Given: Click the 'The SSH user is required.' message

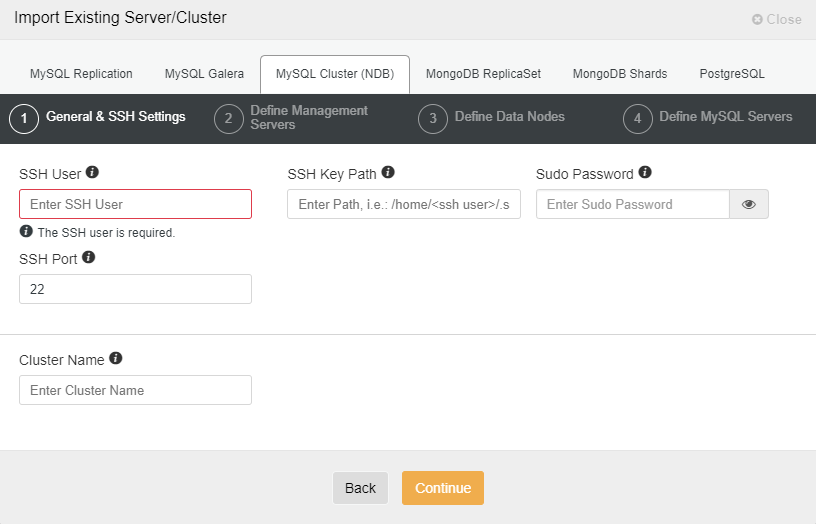Looking at the screenshot, I should click(x=106, y=233).
